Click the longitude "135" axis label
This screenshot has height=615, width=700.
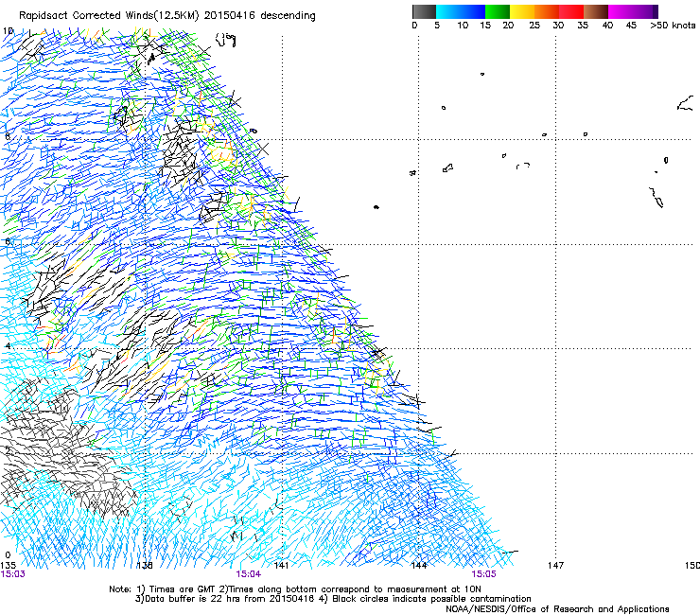coord(8,566)
